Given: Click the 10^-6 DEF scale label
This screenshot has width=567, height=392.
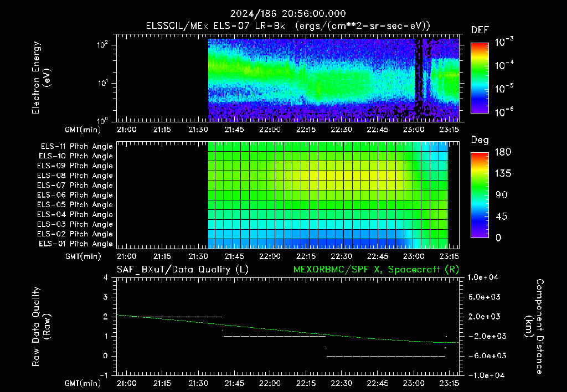Looking at the screenshot, I should (504, 112).
